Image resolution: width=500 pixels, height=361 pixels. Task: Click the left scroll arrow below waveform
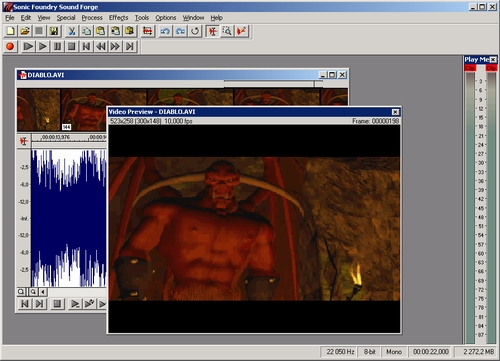coord(43,292)
